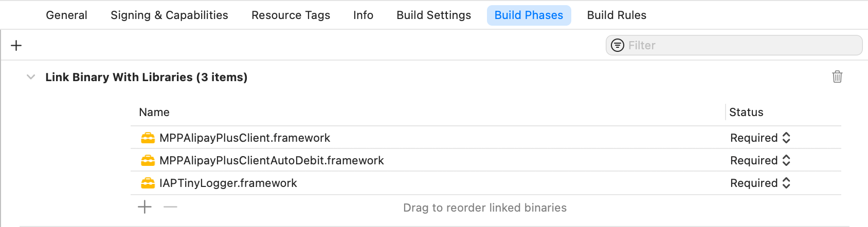This screenshot has height=227, width=868.
Task: Open the Resource Tags tab
Action: pyautogui.click(x=291, y=15)
